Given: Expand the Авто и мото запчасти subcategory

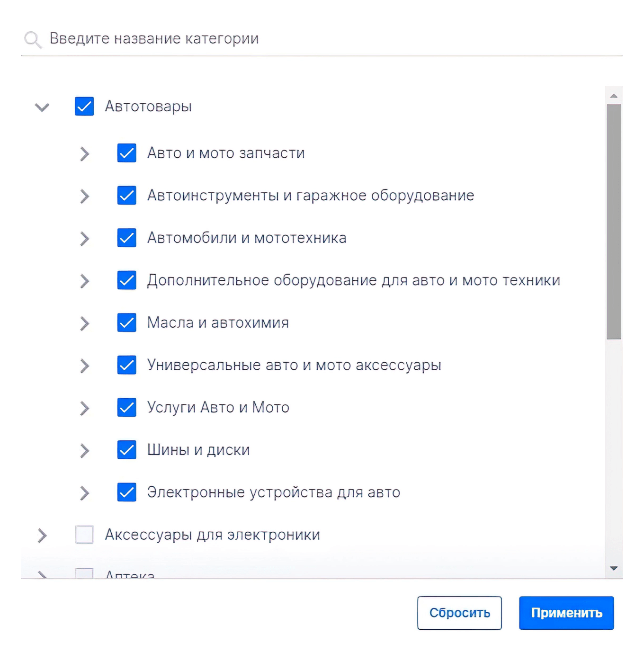Looking at the screenshot, I should (84, 153).
